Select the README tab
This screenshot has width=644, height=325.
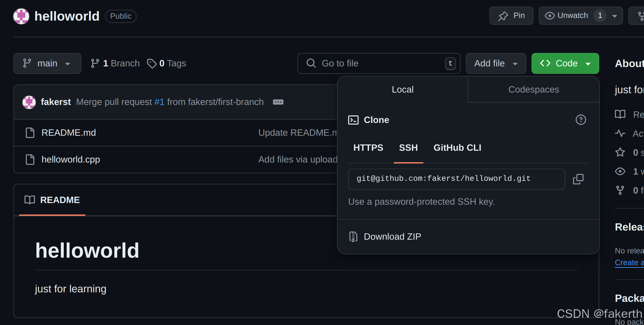tap(52, 200)
